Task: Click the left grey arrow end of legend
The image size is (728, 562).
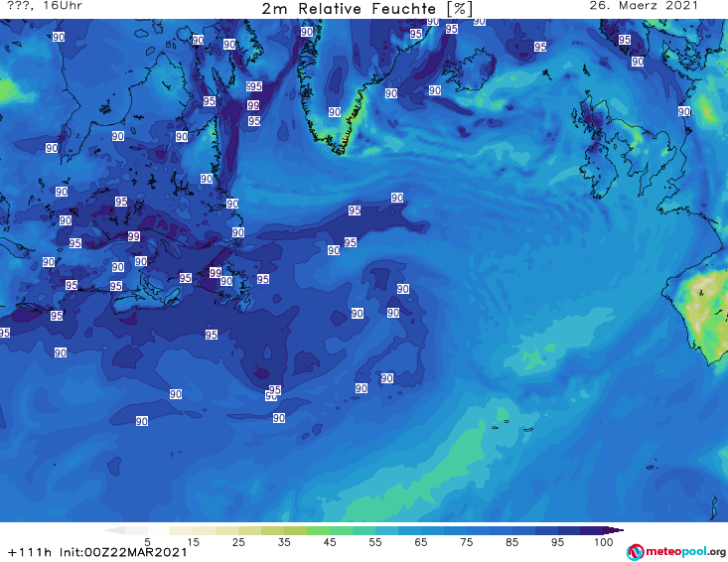Action: coord(114,530)
